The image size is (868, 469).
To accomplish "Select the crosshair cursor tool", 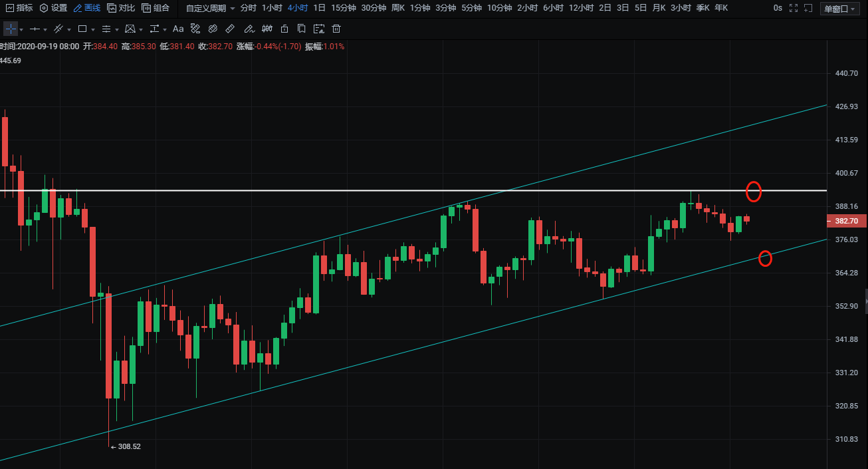I will (10, 29).
